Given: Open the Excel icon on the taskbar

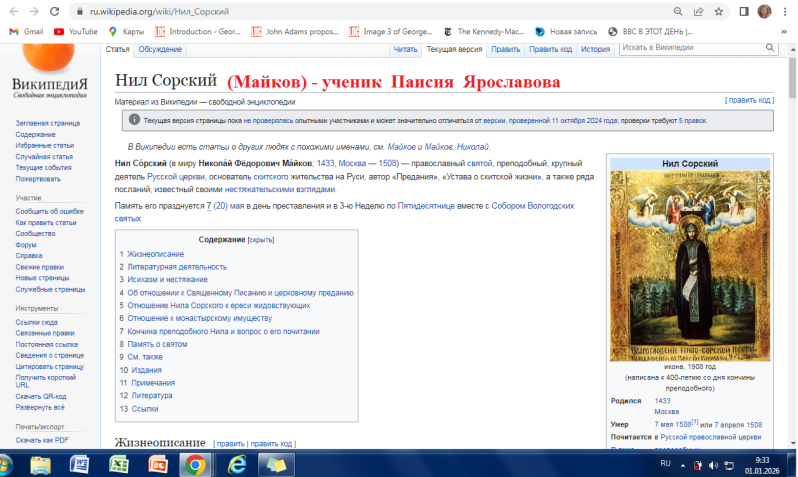Looking at the screenshot, I should (x=117, y=465).
